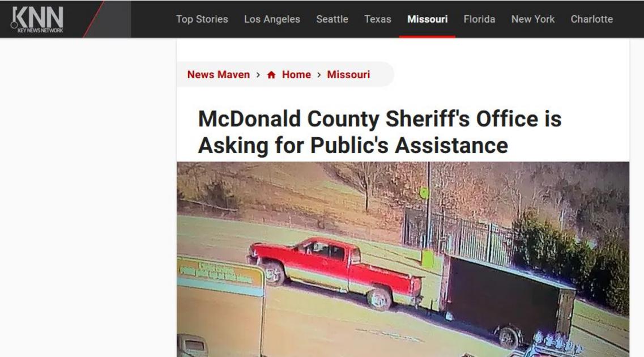The image size is (644, 357).
Task: Navigate to the Charlotte section
Action: coord(592,19)
